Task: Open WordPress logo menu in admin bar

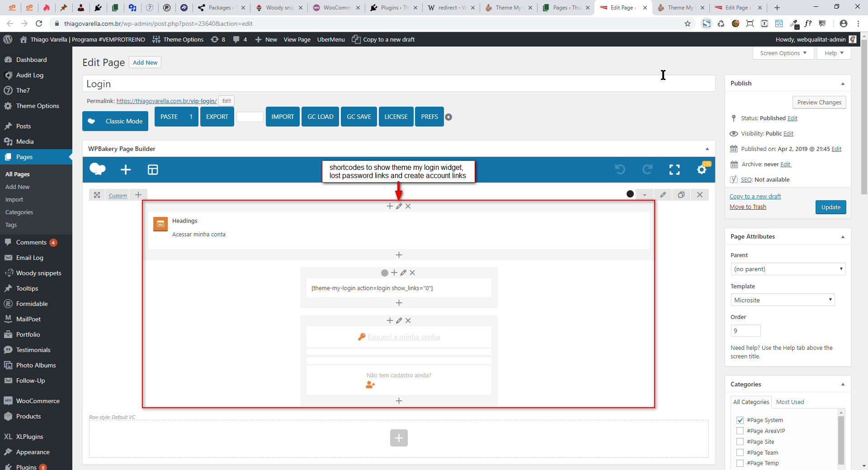Action: point(8,39)
